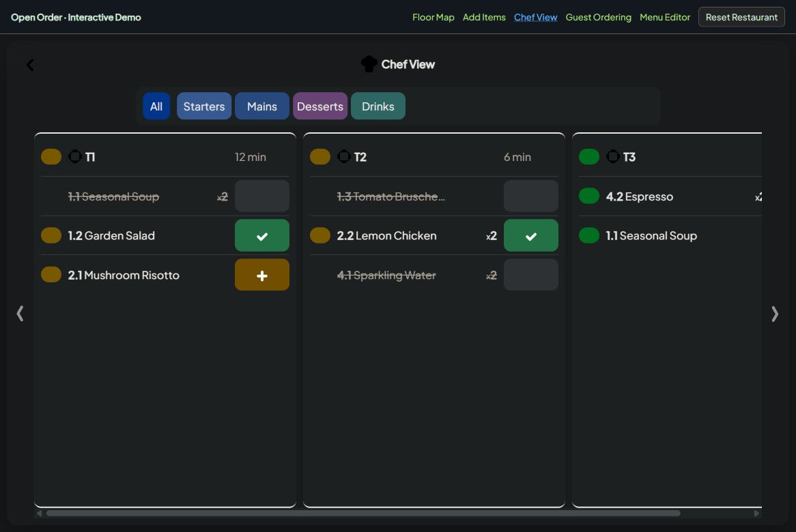Screen dimensions: 796x532
Task: Open the Menu Editor page
Action: [x=665, y=17]
